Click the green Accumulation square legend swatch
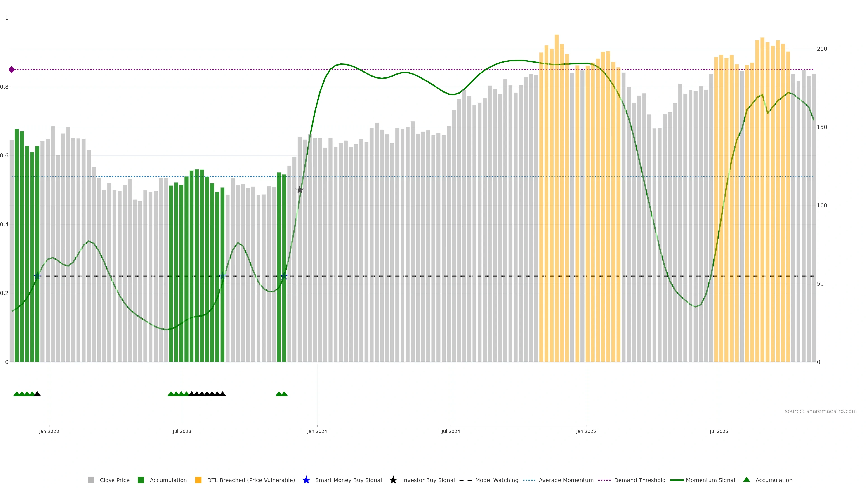The height and width of the screenshot is (488, 868). (141, 480)
